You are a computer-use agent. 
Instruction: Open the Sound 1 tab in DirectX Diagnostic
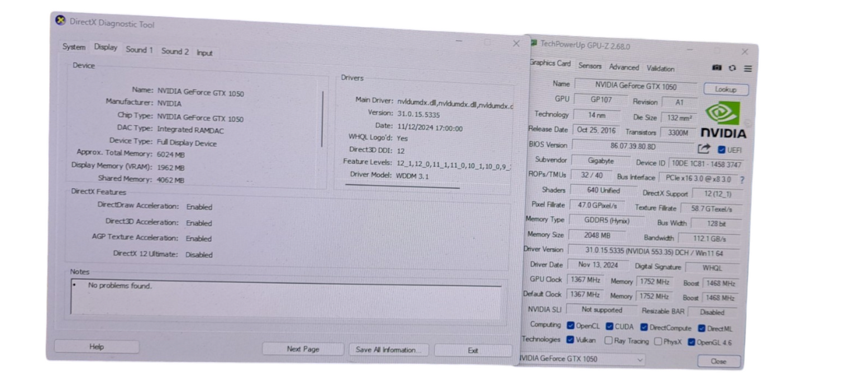139,50
